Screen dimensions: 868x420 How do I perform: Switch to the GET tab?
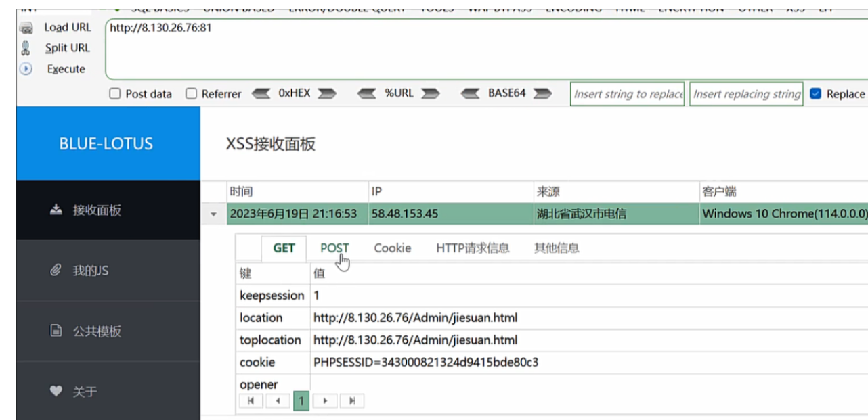(x=284, y=248)
